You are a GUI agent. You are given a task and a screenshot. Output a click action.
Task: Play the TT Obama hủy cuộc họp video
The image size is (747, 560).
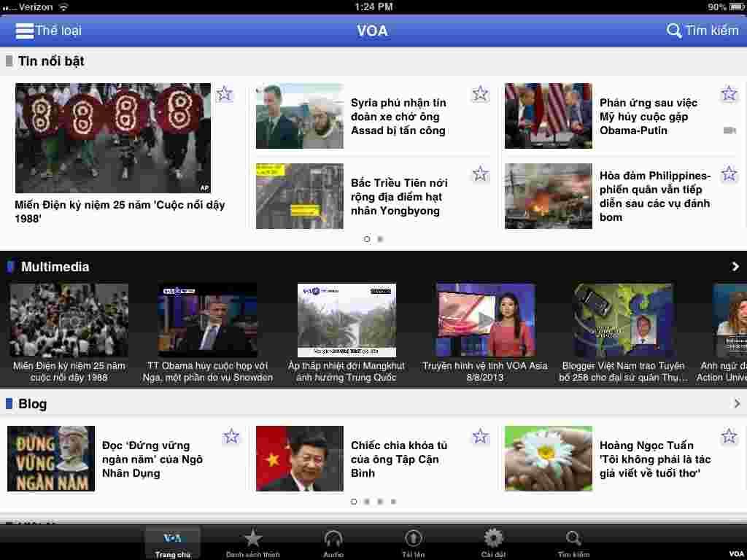tap(208, 320)
